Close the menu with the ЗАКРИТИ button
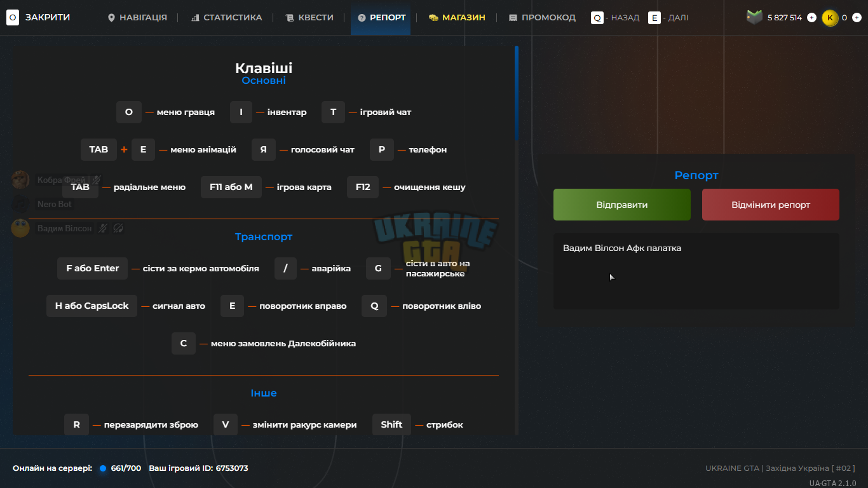 tap(38, 17)
